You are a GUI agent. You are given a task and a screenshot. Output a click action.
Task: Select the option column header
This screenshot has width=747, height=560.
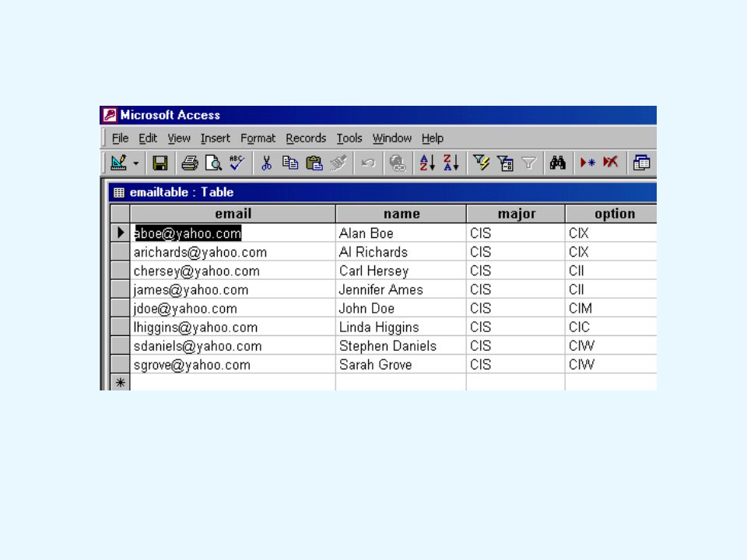tap(612, 214)
